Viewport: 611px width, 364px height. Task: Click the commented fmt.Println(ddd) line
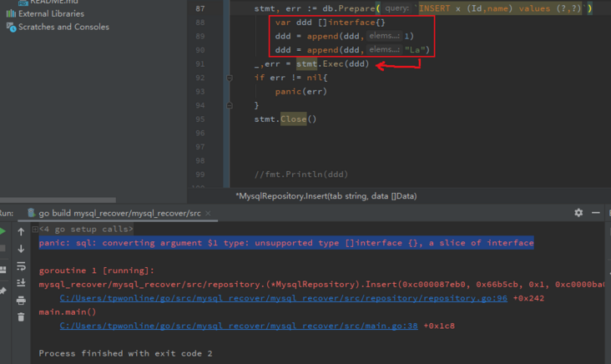(300, 174)
